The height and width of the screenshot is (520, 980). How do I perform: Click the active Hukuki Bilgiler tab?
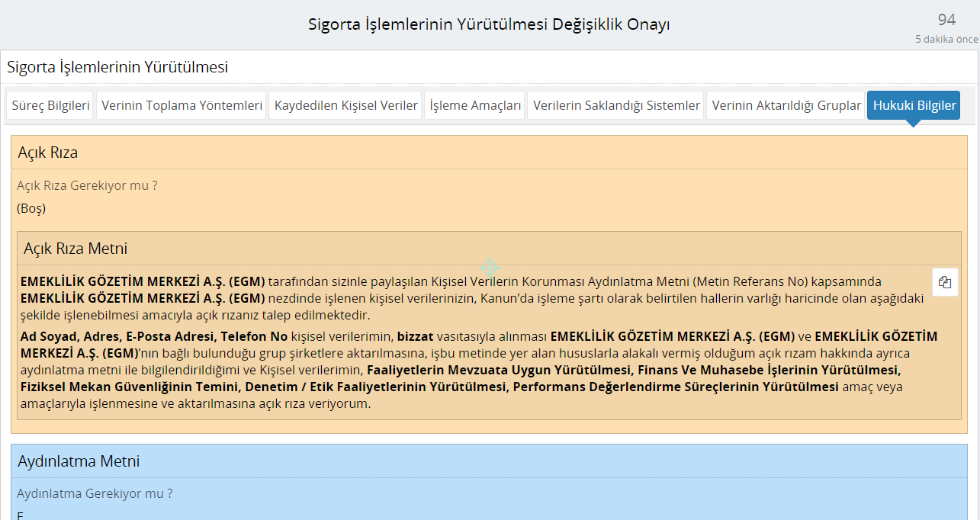pyautogui.click(x=914, y=105)
